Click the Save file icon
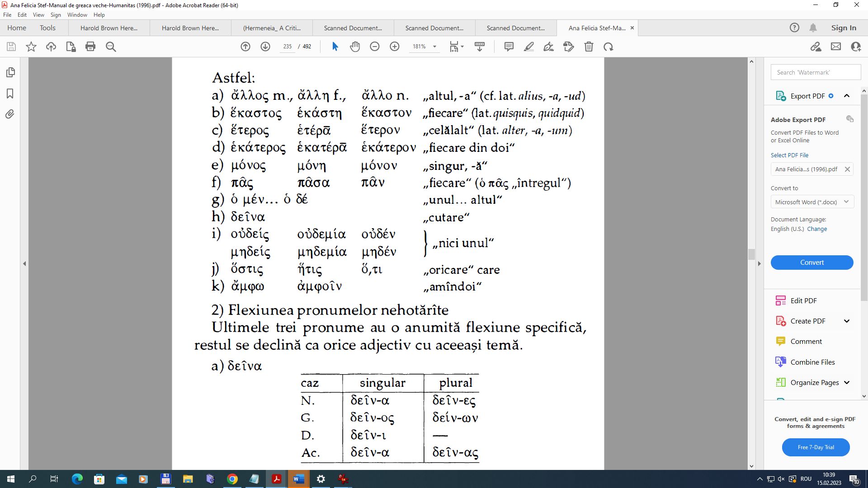Viewport: 868px width, 488px height. (x=11, y=47)
